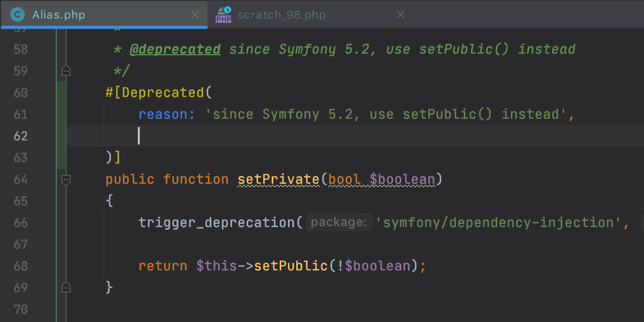Collapse the setPrivate function via the fold marker
The width and height of the screenshot is (644, 322).
pos(66,179)
